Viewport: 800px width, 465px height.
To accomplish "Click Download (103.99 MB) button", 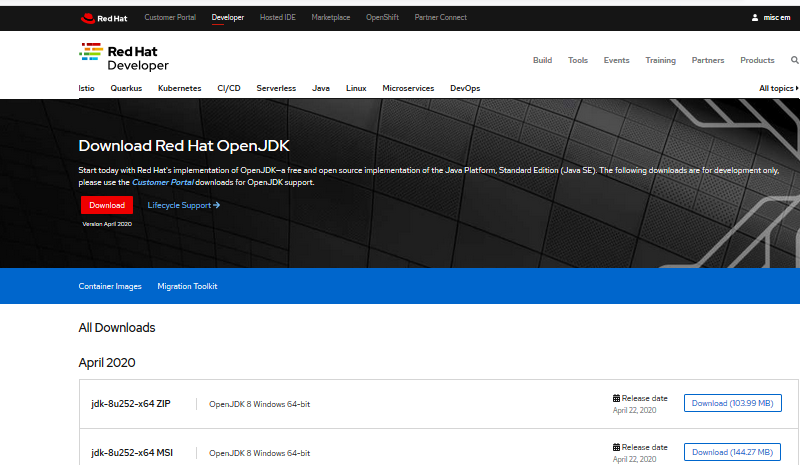I will [x=733, y=403].
